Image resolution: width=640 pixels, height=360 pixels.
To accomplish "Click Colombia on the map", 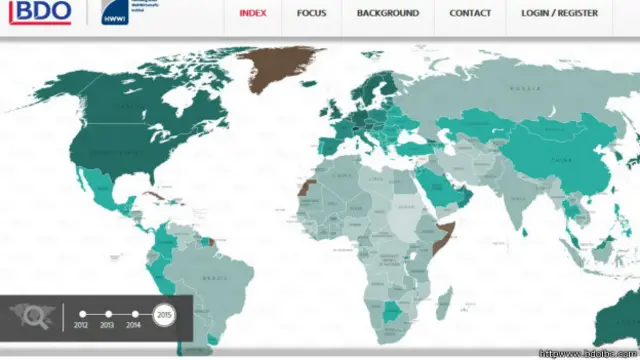I will coord(165,241).
